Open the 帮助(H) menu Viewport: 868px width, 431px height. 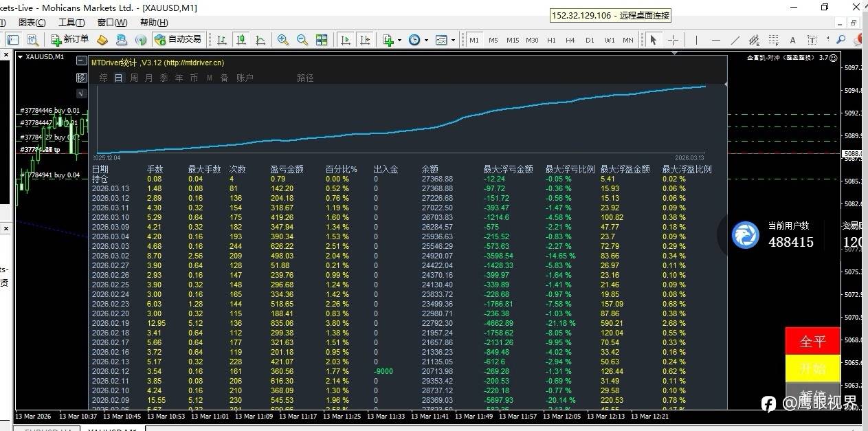pos(153,22)
